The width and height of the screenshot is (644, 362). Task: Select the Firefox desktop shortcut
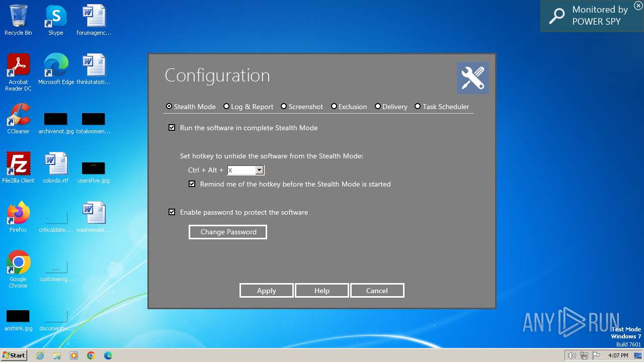(18, 217)
